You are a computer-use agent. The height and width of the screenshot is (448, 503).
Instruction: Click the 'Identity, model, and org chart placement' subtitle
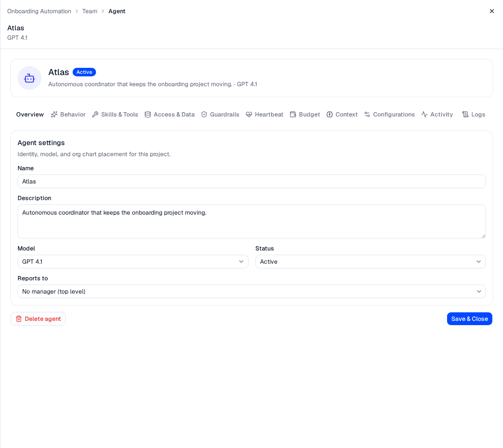(94, 154)
